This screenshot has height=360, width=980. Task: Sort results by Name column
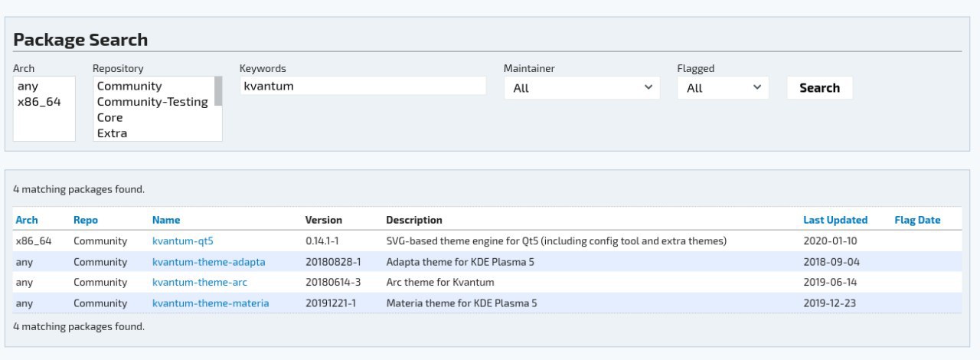click(166, 220)
